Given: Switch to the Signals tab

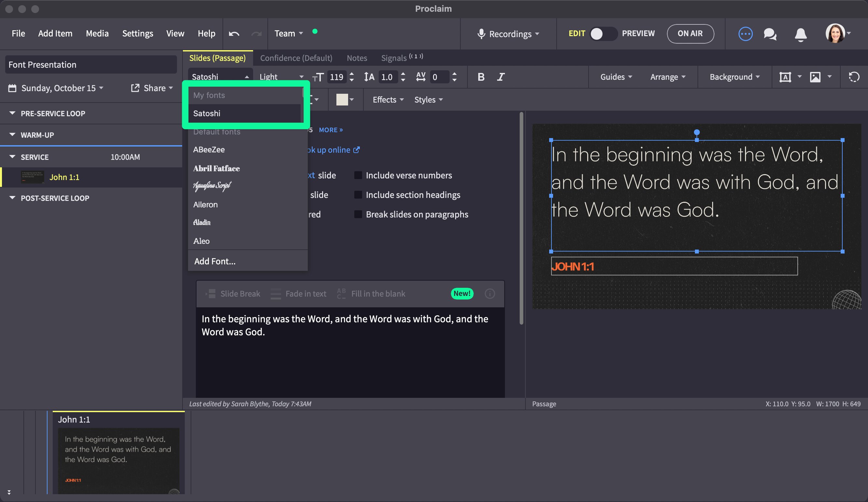Looking at the screenshot, I should tap(401, 58).
